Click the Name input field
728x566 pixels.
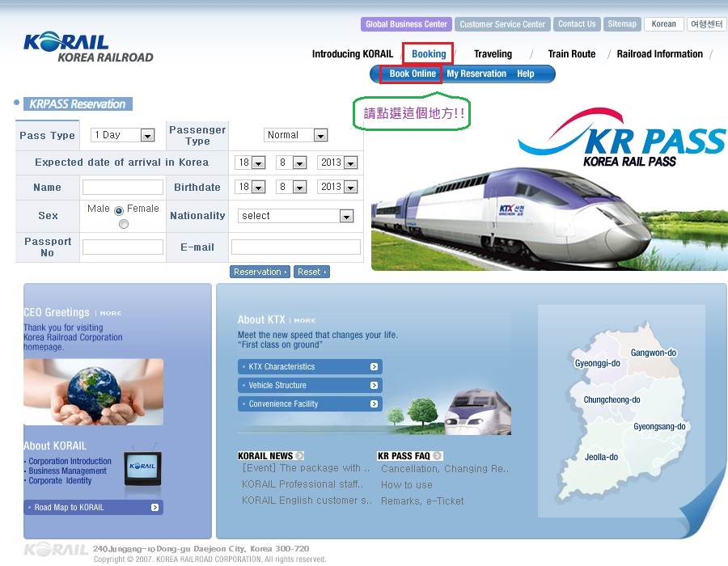click(x=123, y=187)
